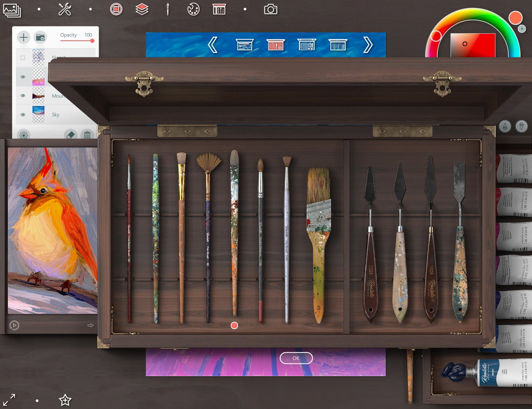Click the arrow icon in reference panel
532x409 pixels.
pos(91,325)
